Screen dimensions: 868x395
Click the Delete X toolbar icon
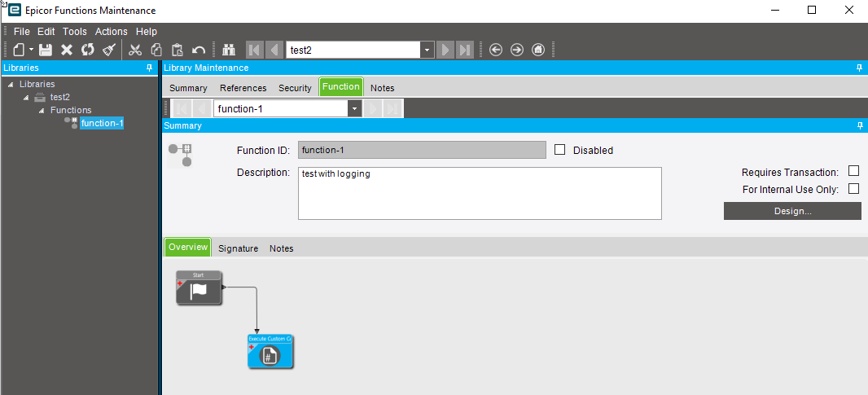point(67,50)
